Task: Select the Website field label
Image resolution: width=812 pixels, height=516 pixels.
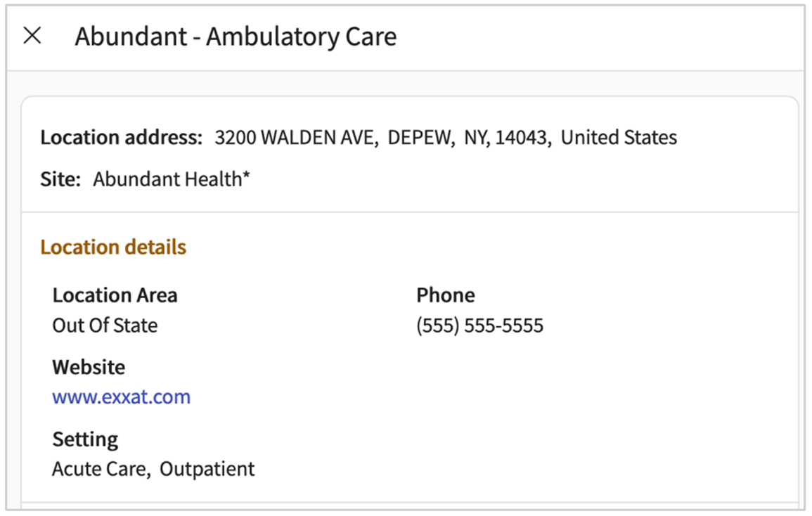Action: pyautogui.click(x=89, y=367)
